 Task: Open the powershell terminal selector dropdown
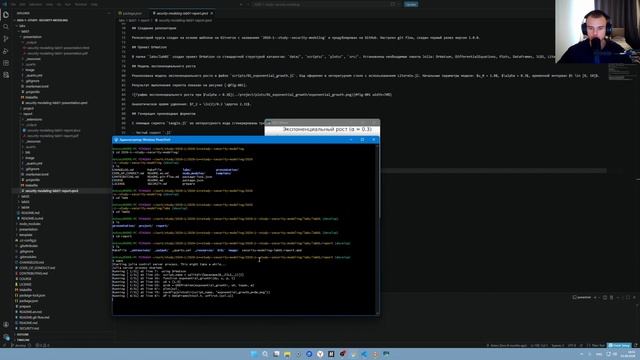[x=582, y=298]
